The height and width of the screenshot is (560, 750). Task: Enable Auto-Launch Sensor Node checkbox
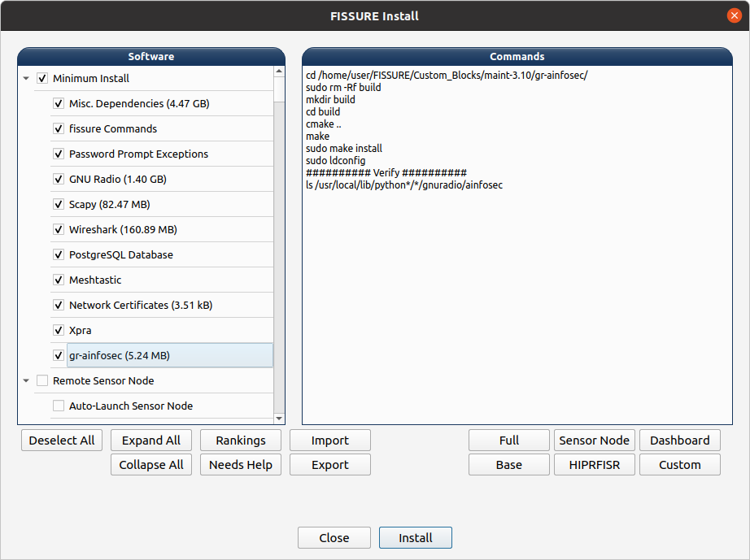[59, 406]
